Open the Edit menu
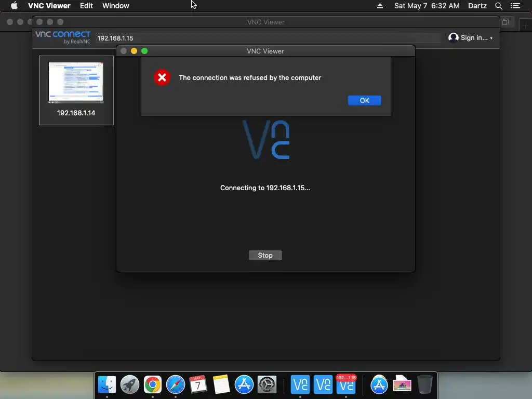The width and height of the screenshot is (532, 399). 86,6
